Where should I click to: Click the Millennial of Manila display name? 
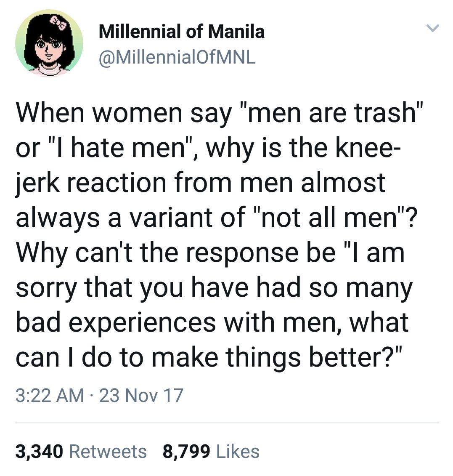click(x=181, y=32)
